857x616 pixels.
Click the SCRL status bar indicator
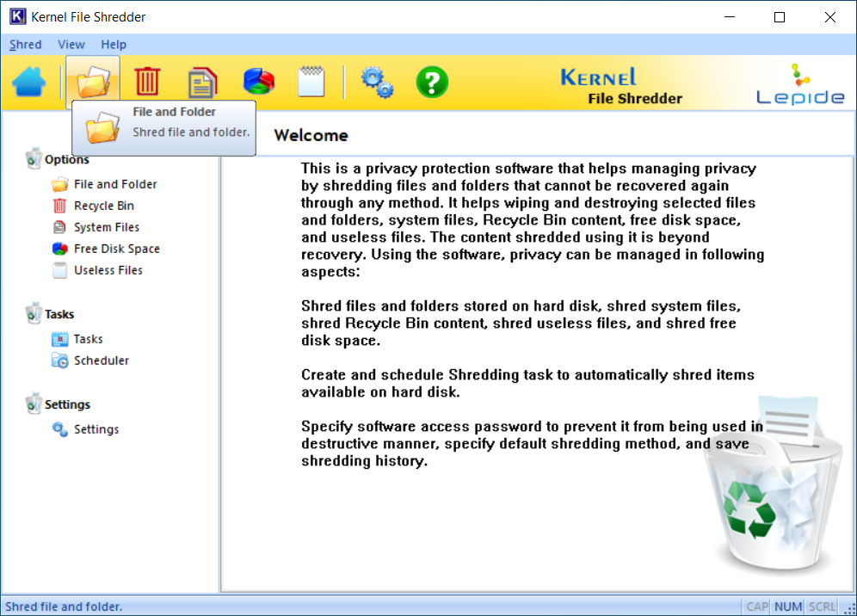pos(822,607)
